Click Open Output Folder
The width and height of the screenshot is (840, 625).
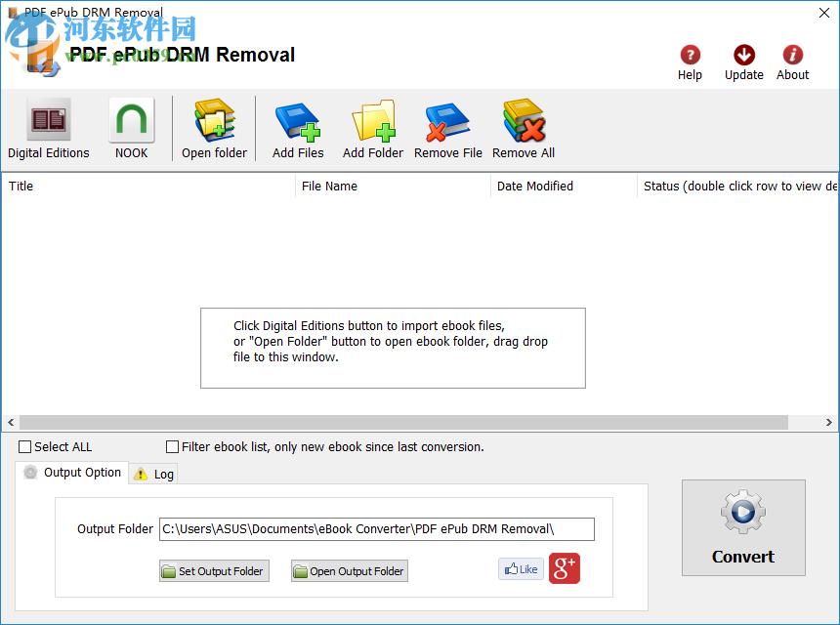click(x=349, y=570)
